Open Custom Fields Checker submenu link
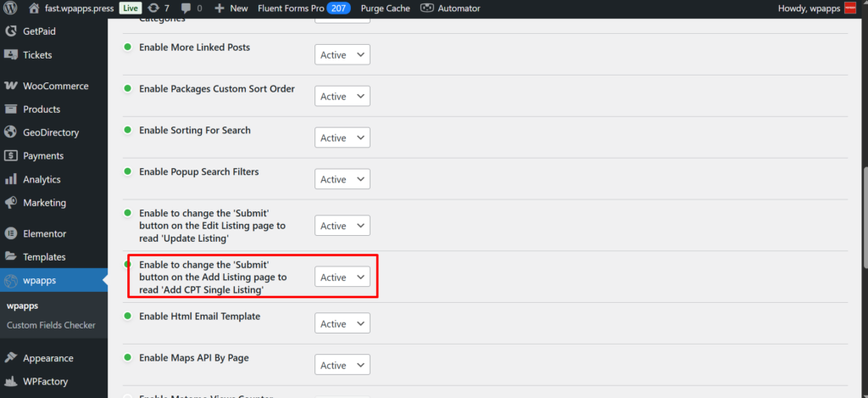The image size is (868, 398). pyautogui.click(x=51, y=325)
